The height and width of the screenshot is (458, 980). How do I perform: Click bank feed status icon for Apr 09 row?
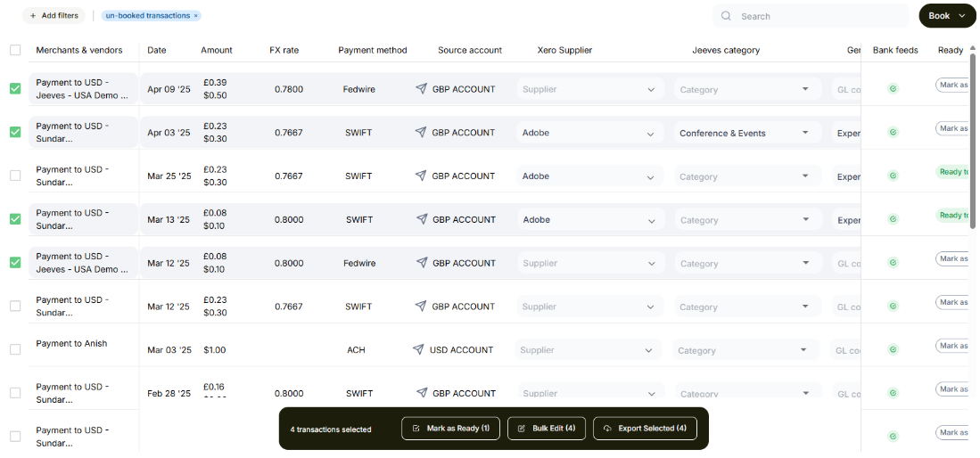(893, 89)
